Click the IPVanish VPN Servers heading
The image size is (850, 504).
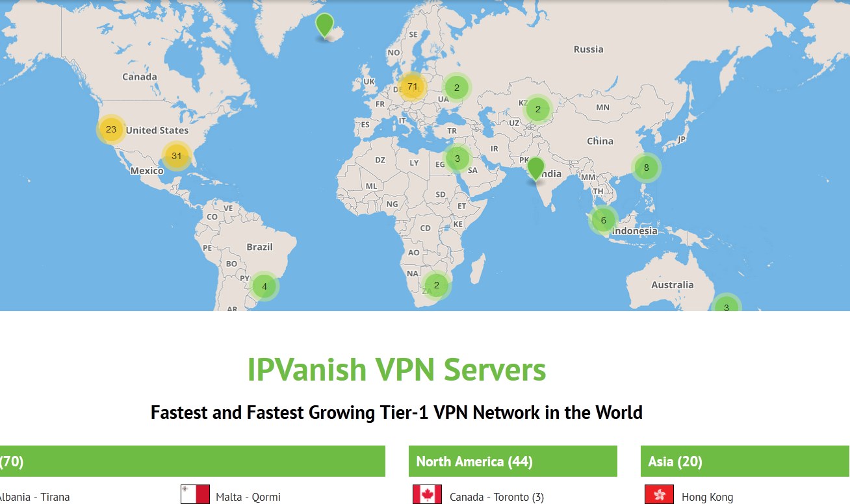coord(396,370)
